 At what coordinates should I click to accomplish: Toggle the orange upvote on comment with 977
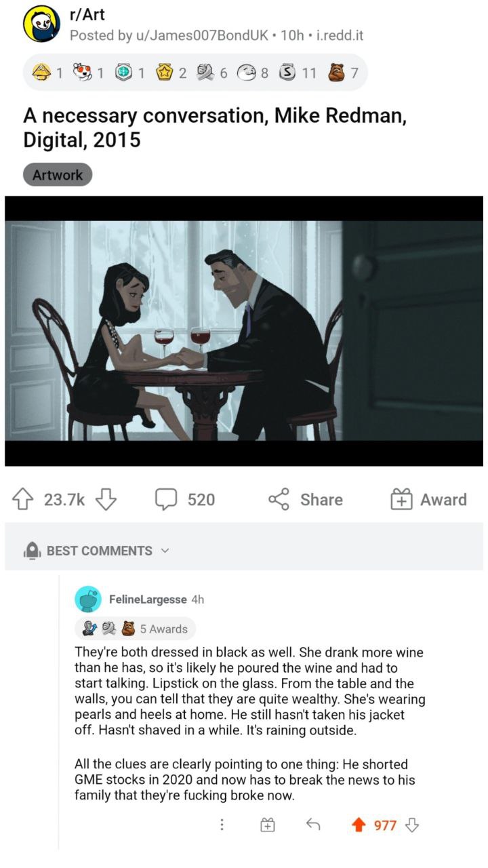click(359, 825)
